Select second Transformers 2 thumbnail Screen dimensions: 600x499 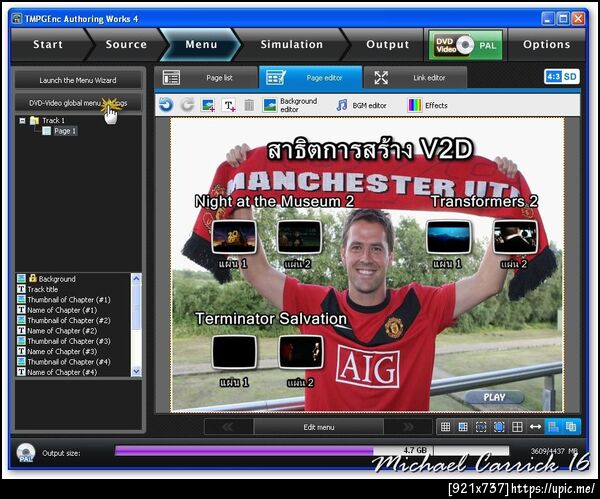point(515,237)
